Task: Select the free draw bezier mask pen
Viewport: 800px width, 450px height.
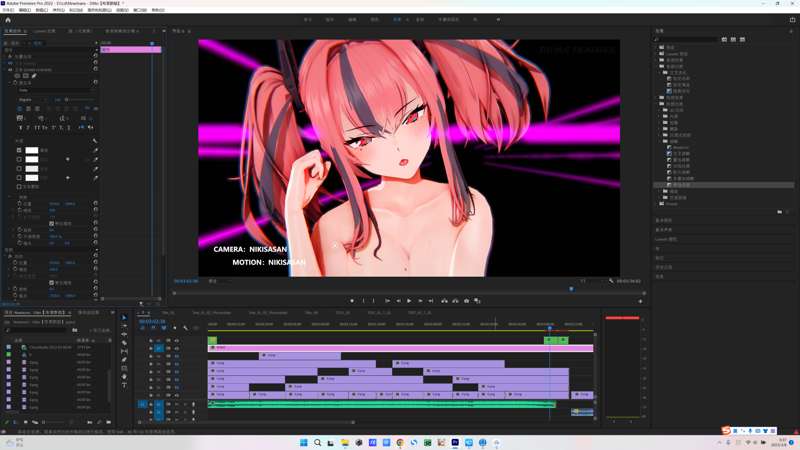Action: coord(34,76)
